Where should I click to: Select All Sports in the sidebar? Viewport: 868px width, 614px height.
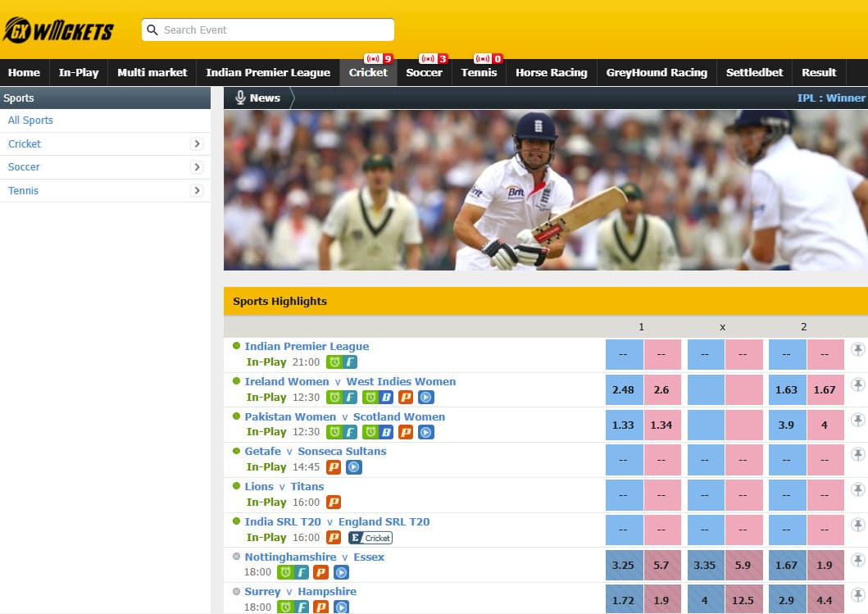30,121
